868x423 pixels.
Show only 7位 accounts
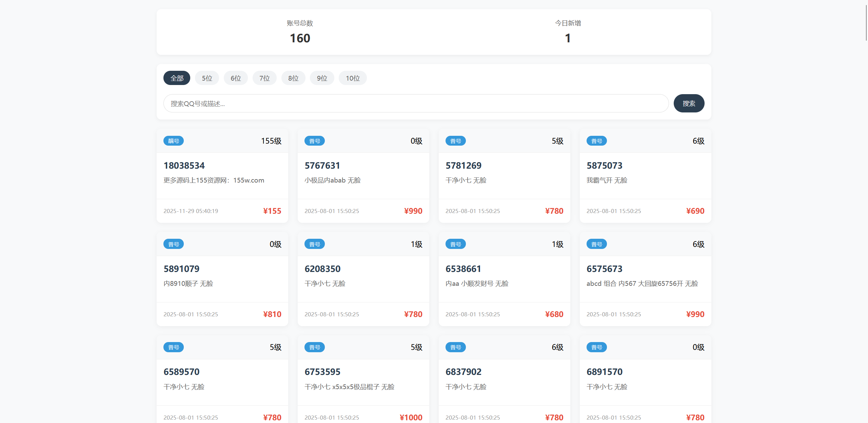tap(264, 78)
